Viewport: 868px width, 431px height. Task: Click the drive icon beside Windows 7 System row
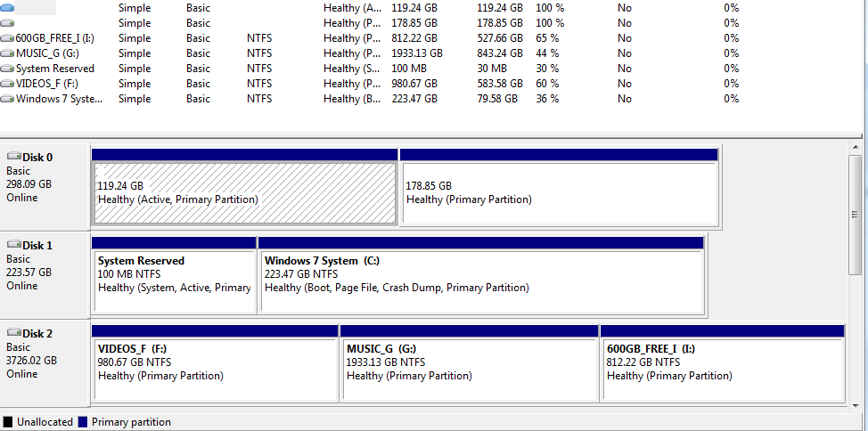tap(8, 99)
